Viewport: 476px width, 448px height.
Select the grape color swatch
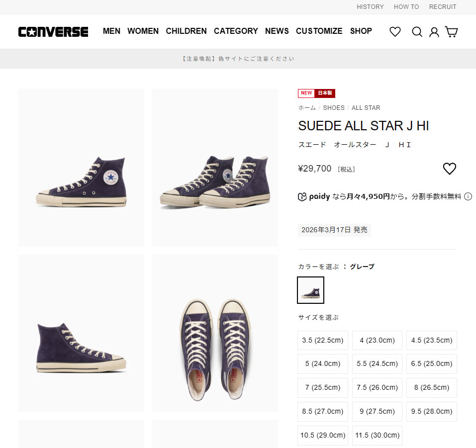point(310,290)
